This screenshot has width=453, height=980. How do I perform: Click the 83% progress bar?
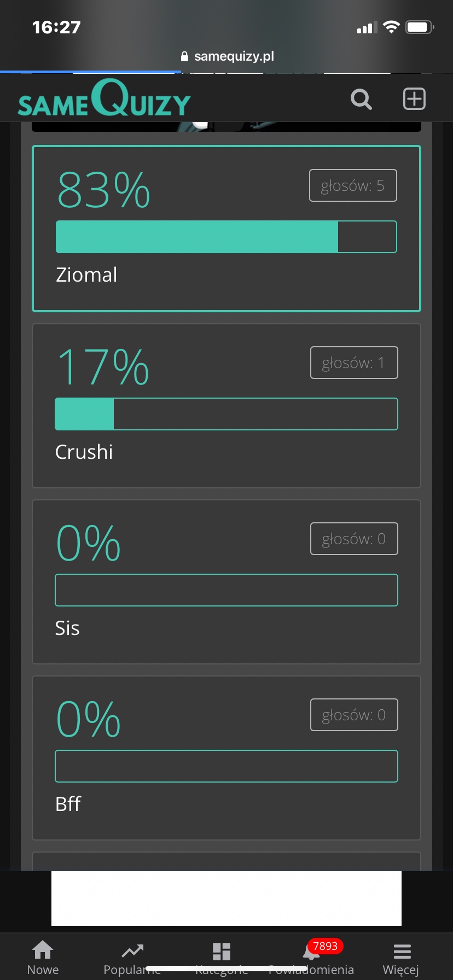(226, 237)
